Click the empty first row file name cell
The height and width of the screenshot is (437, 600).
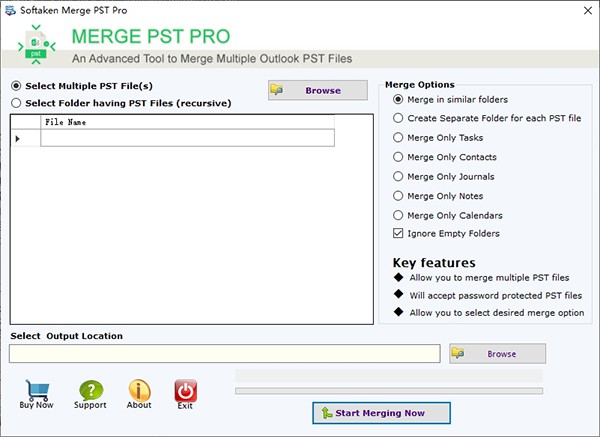[188, 138]
